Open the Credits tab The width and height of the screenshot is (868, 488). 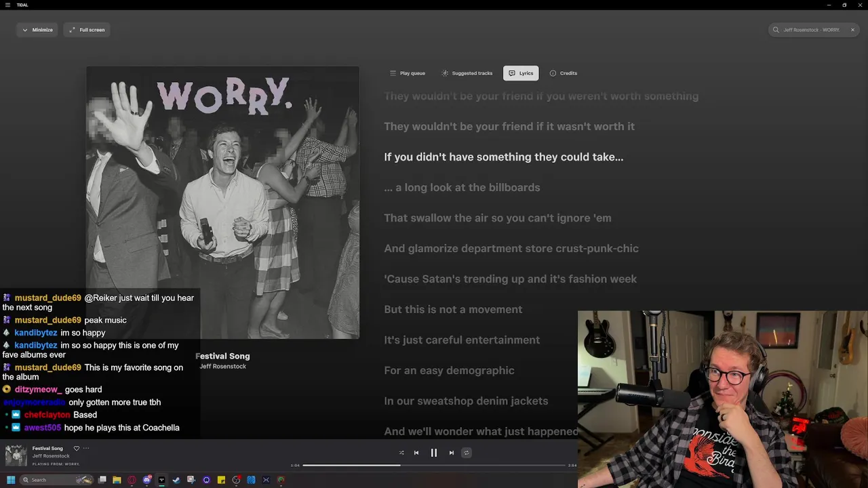(x=564, y=73)
